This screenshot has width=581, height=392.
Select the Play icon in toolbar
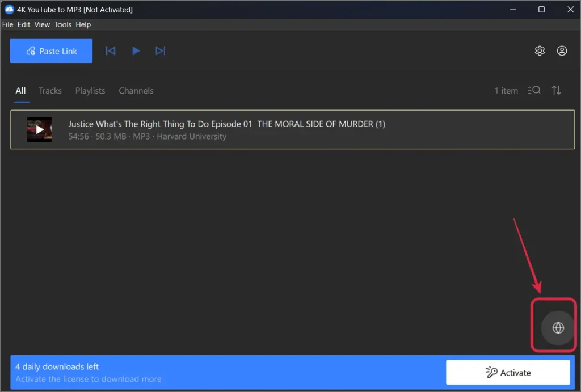[136, 50]
